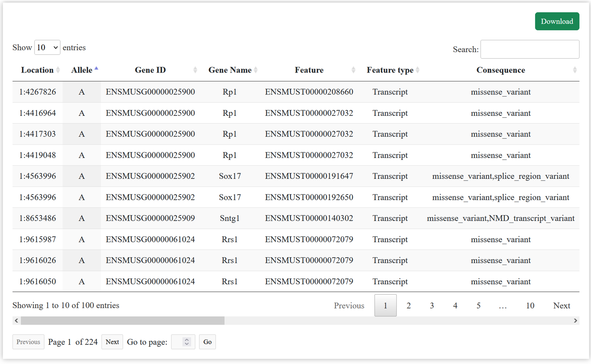Screen dimensions: 591x364
Task: Click Next beside Page 1 of 224
Action: (112, 342)
